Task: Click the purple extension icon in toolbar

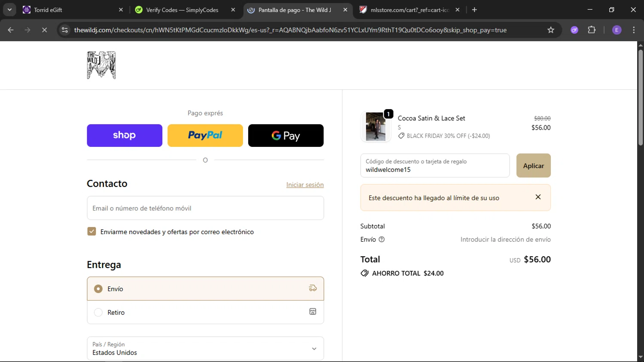Action: (x=574, y=30)
